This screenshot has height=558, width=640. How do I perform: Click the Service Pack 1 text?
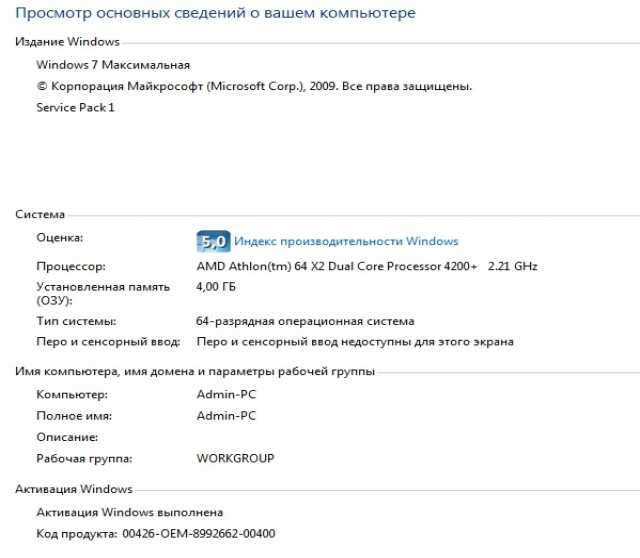(75, 108)
